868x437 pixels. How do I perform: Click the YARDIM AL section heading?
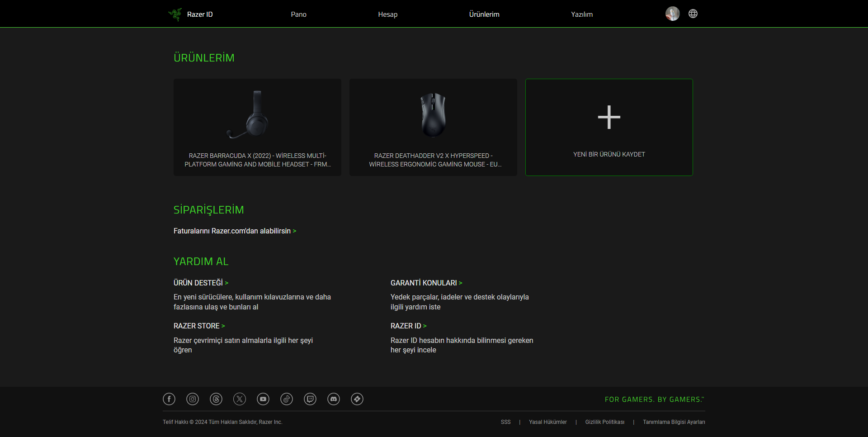point(201,261)
